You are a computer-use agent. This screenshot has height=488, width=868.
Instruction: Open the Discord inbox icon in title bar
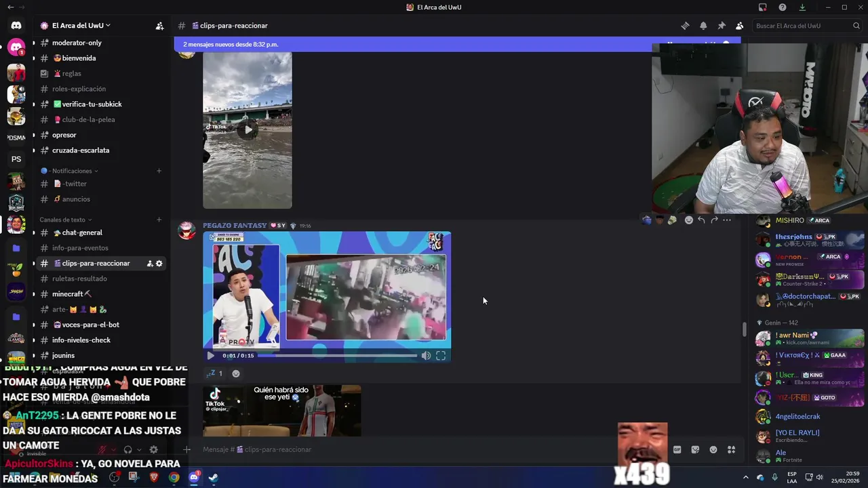coord(763,7)
